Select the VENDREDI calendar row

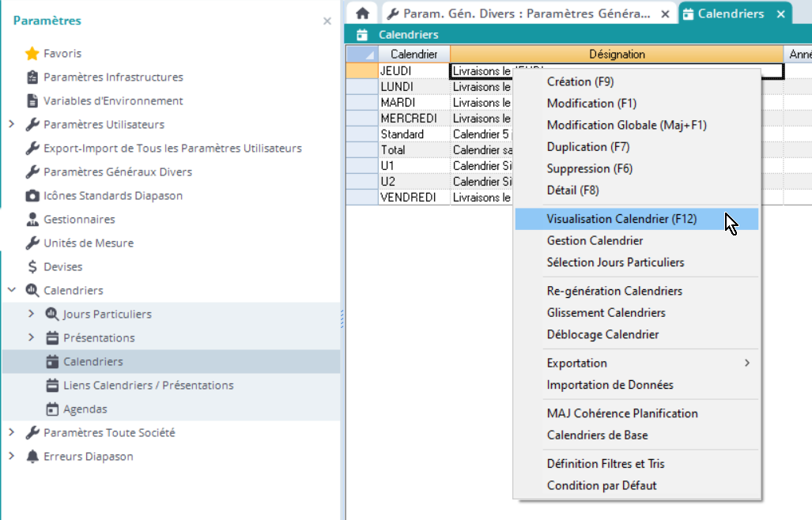408,198
